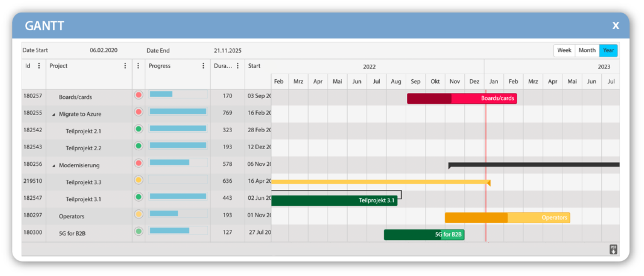Click the green status indicator for Teilprojekt 2.1

[x=138, y=130]
